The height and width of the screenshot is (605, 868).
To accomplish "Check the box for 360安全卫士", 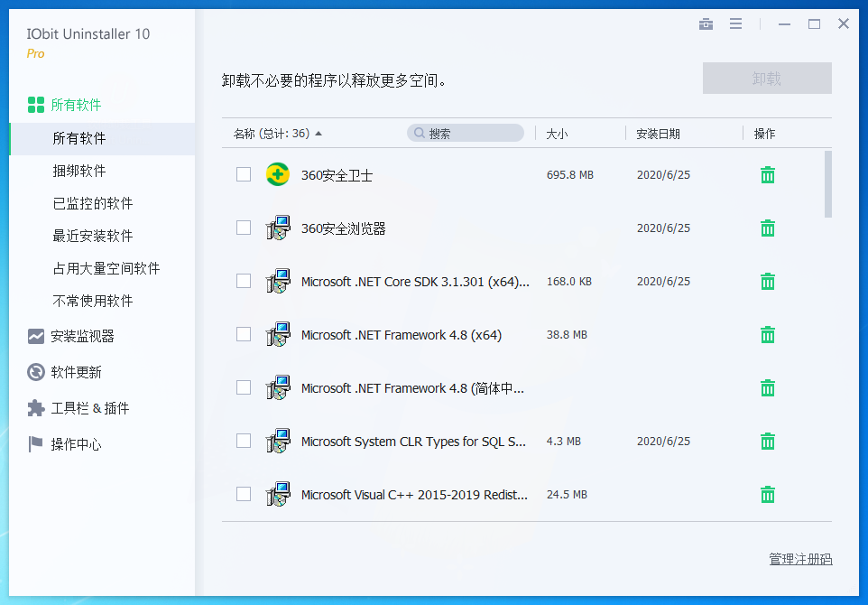I will click(x=244, y=174).
